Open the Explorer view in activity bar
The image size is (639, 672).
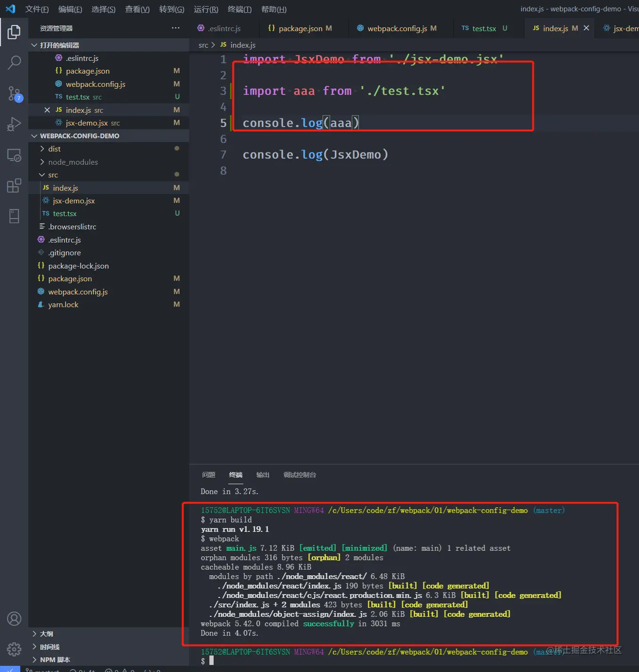point(14,32)
